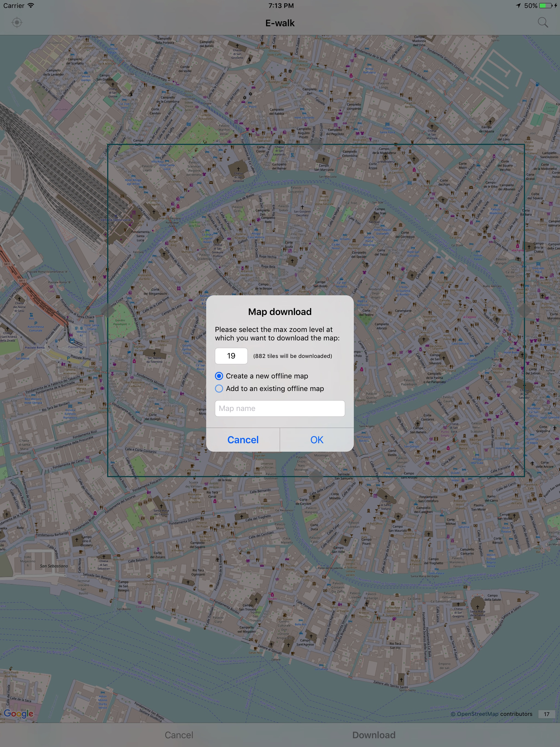
Task: Tap the locate-me crosshair icon
Action: pyautogui.click(x=17, y=23)
